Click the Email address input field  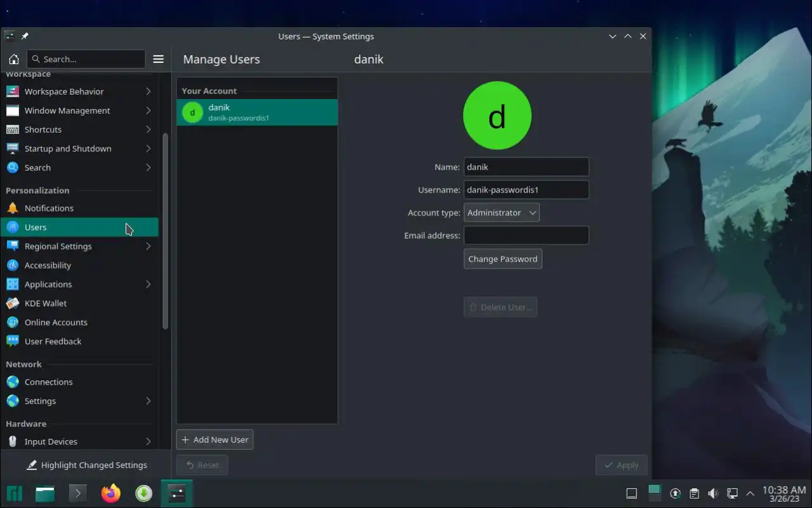[527, 236]
